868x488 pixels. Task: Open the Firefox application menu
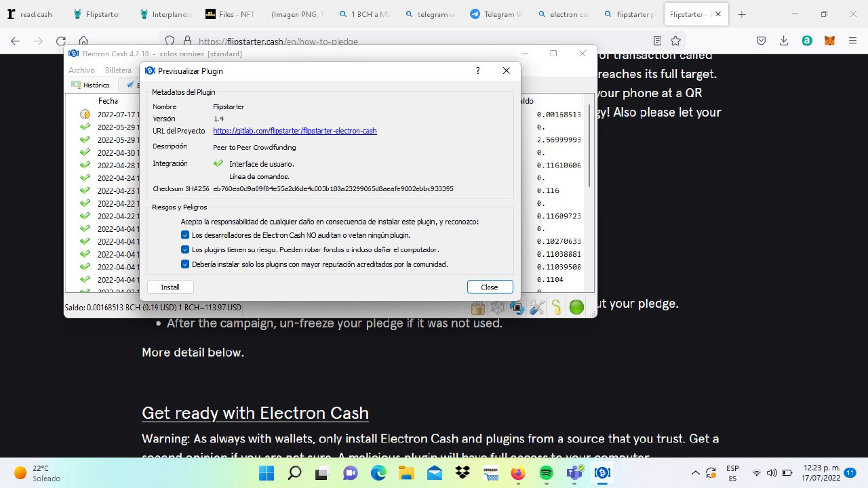point(852,41)
